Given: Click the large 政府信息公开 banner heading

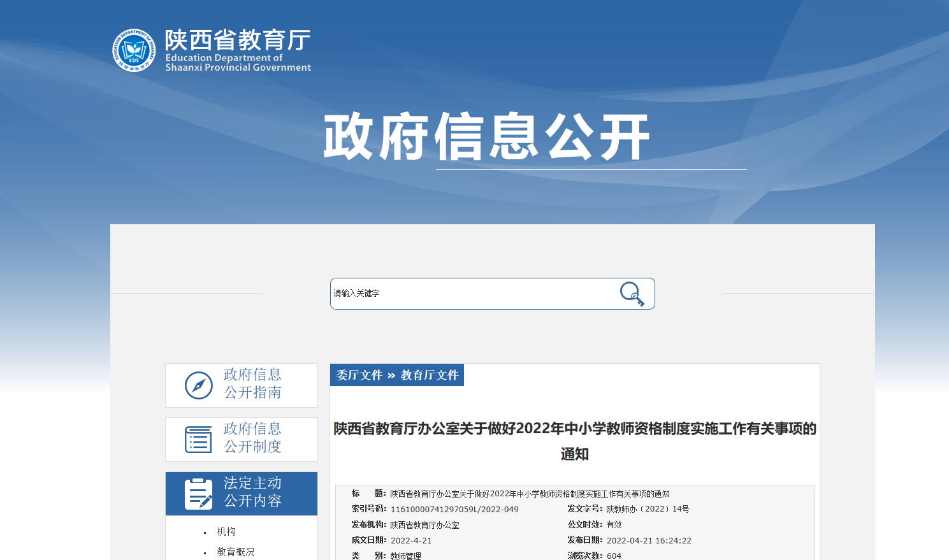Looking at the screenshot, I should [x=486, y=137].
